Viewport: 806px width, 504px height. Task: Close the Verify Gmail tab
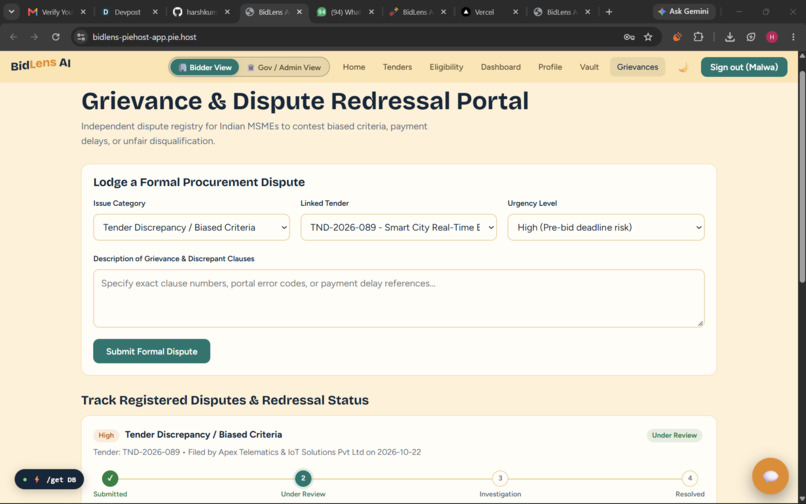coord(83,12)
